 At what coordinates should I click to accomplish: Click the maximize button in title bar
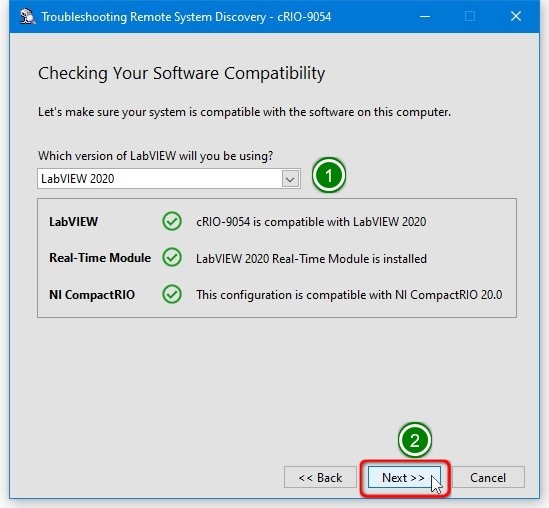pyautogui.click(x=470, y=16)
